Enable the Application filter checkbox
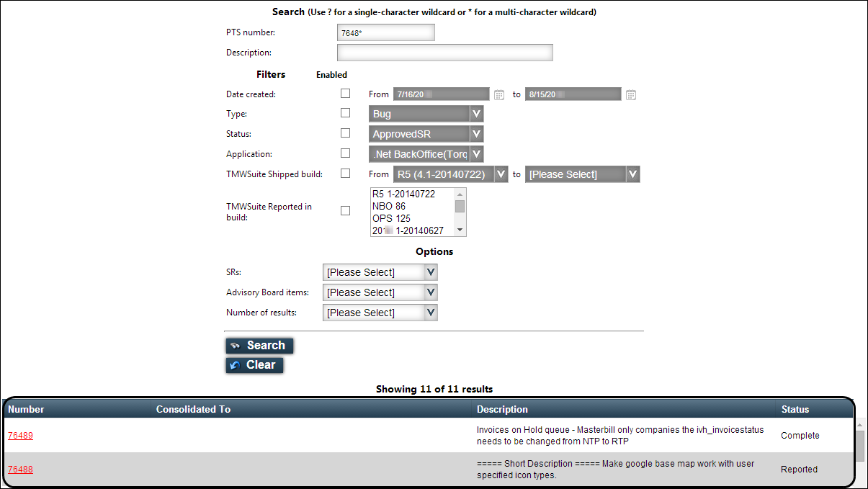The image size is (868, 489). point(346,153)
